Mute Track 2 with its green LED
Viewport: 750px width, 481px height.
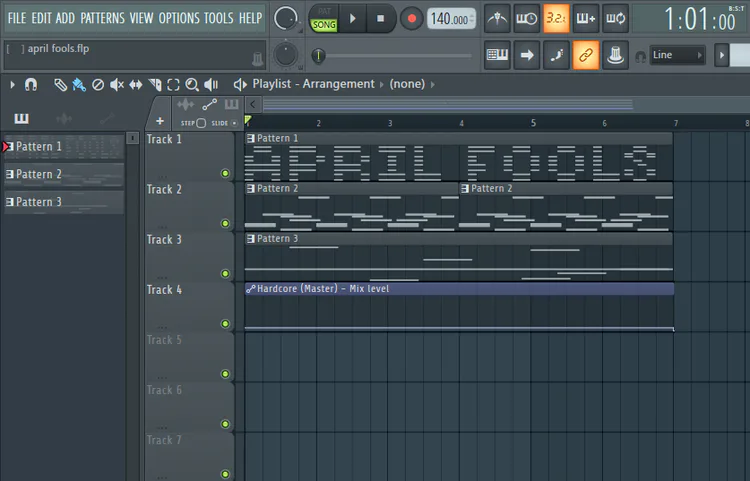(225, 223)
